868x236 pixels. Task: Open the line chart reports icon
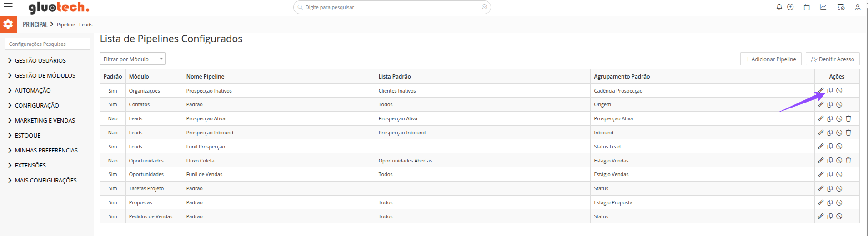pyautogui.click(x=823, y=7)
